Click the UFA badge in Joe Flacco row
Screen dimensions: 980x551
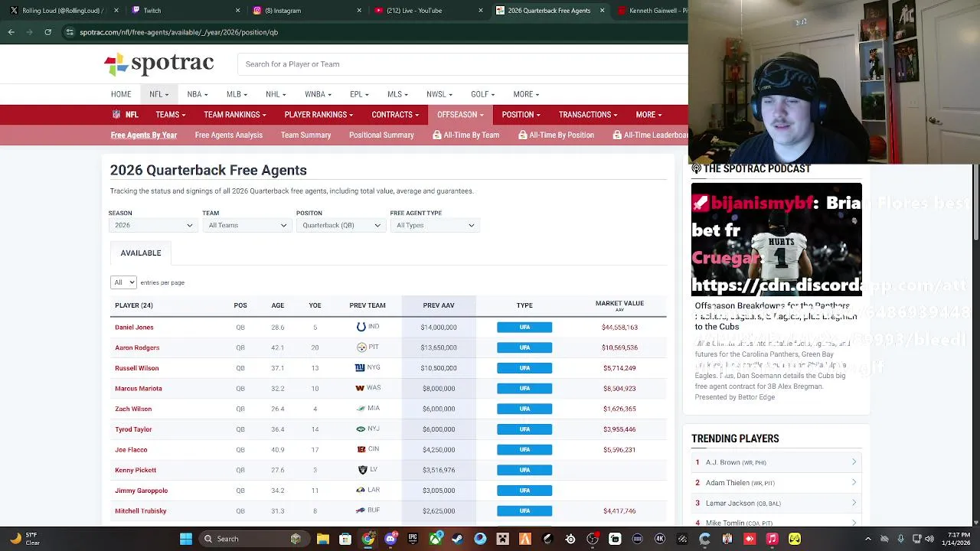pos(524,450)
